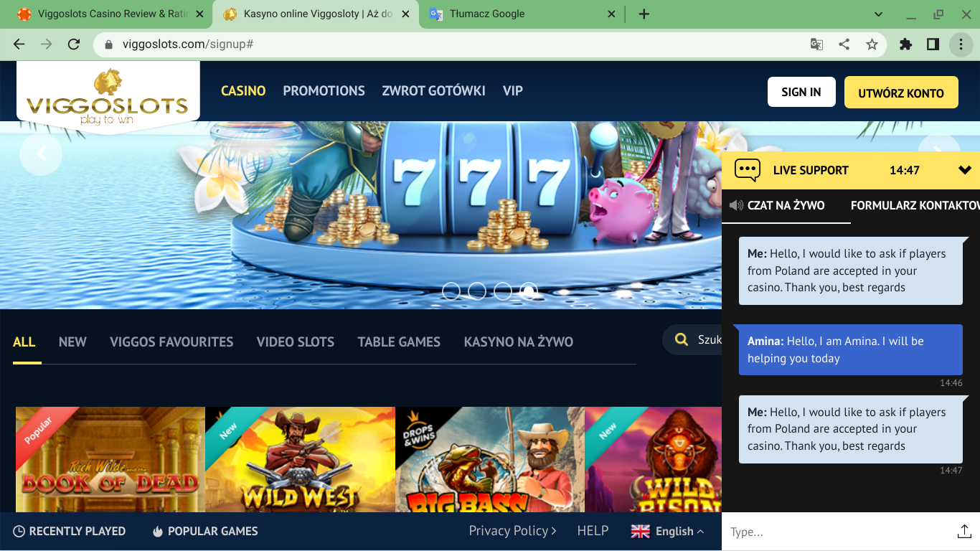The width and height of the screenshot is (980, 551).
Task: Select the second carousel slide dot
Action: click(477, 291)
